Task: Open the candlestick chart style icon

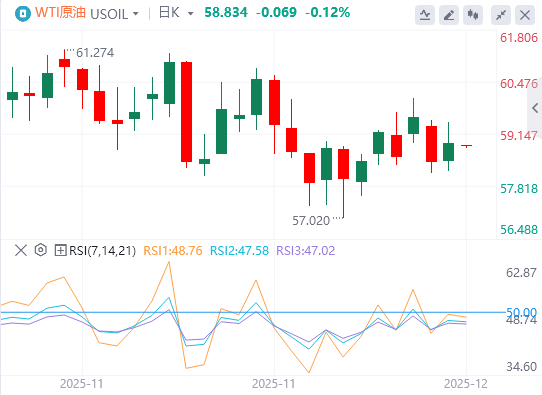Action: click(x=473, y=15)
